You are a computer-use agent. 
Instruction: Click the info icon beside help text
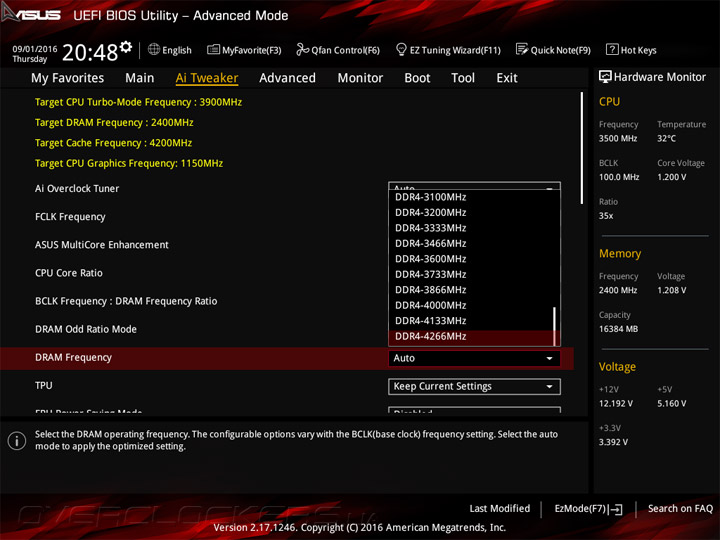pos(17,441)
